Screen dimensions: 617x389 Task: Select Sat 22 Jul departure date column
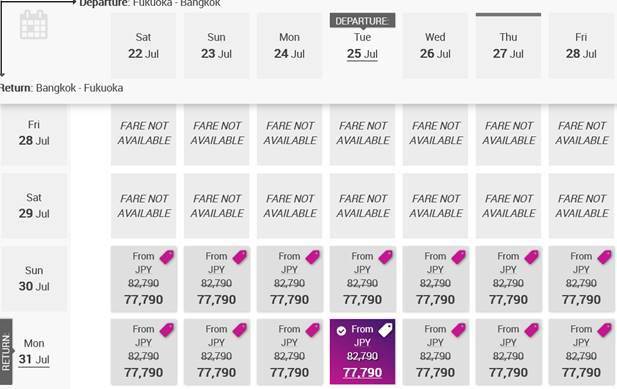143,46
